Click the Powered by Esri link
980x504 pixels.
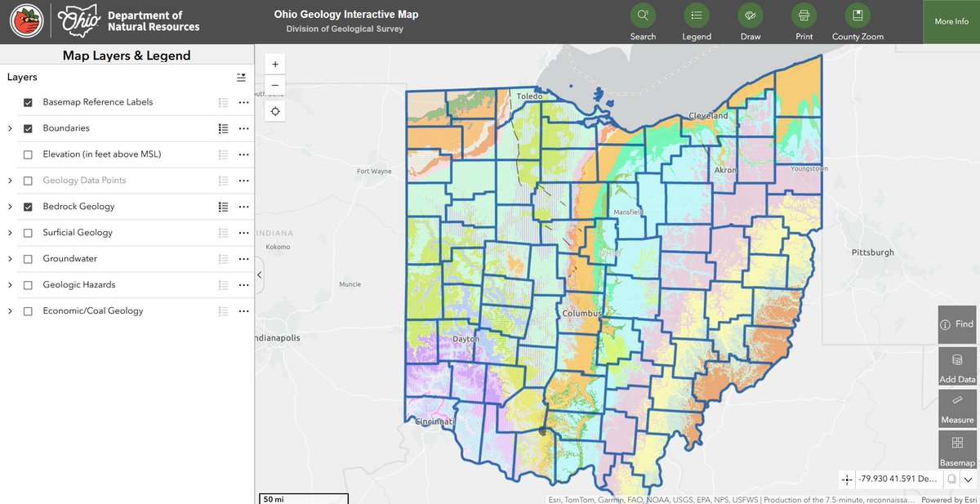[948, 500]
